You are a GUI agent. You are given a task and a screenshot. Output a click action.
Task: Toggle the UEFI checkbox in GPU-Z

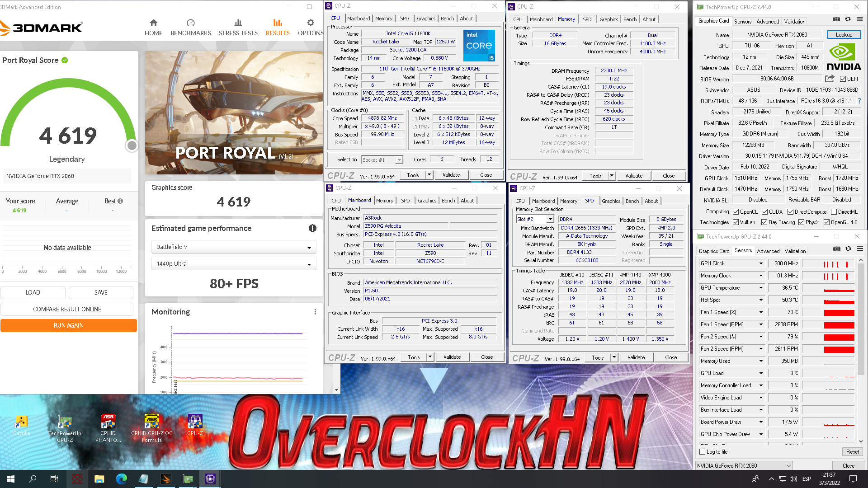tap(843, 79)
